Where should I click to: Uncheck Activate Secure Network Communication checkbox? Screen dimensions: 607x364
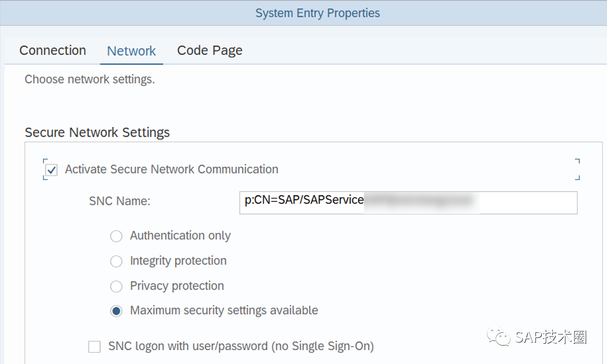pos(51,170)
